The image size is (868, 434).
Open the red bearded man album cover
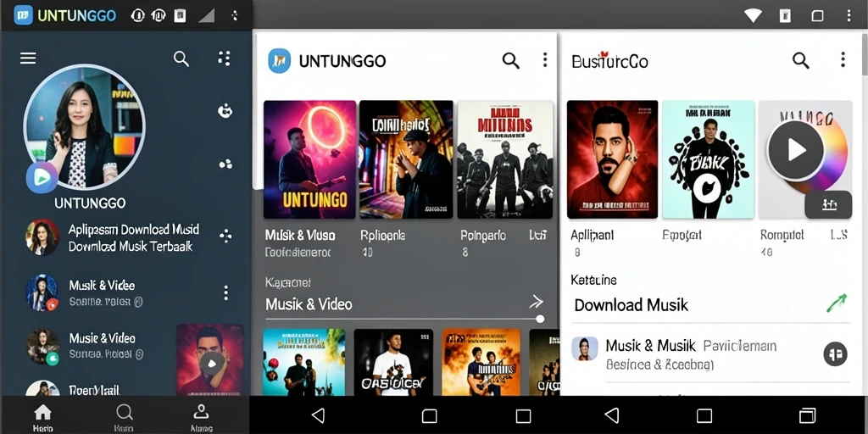612,159
